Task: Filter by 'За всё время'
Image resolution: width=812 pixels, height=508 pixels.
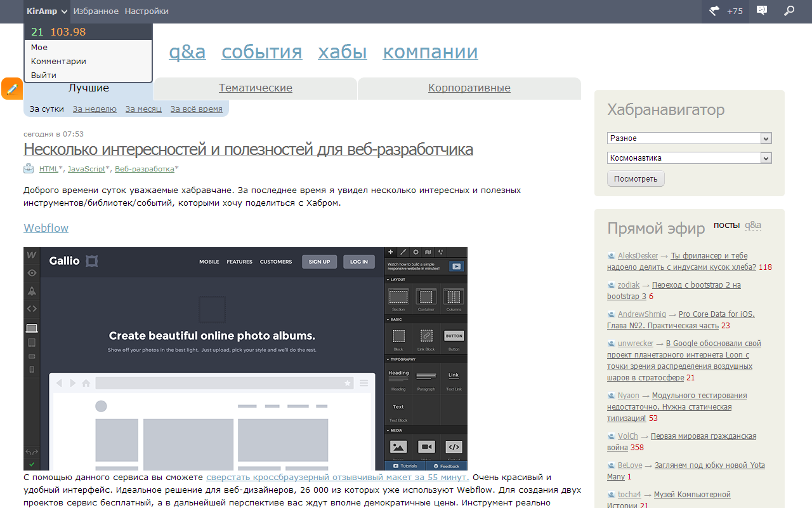Action: pyautogui.click(x=197, y=109)
